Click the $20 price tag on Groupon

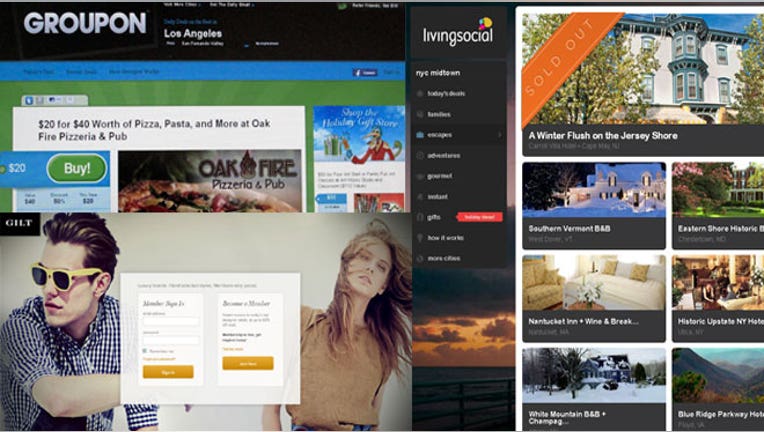coord(17,169)
